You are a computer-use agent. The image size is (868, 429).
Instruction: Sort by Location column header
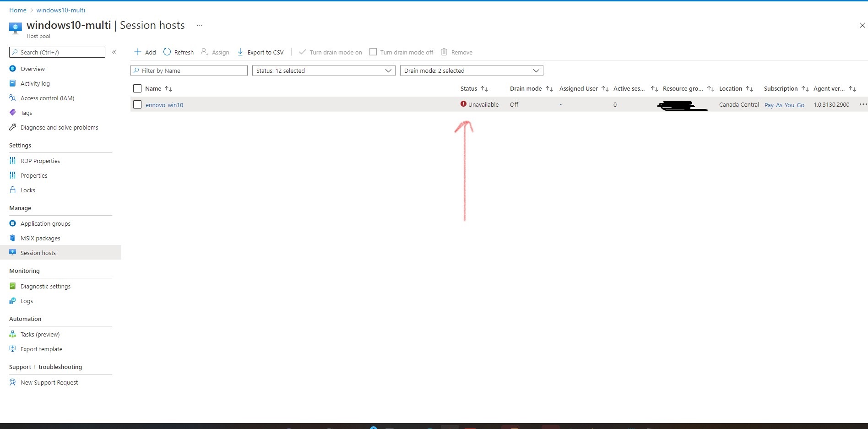tap(736, 88)
